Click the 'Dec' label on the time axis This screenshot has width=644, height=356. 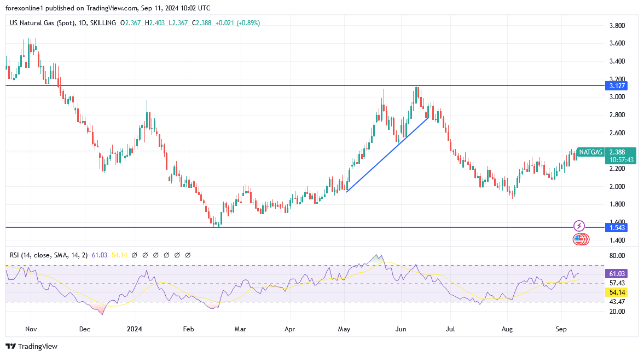[x=85, y=329]
